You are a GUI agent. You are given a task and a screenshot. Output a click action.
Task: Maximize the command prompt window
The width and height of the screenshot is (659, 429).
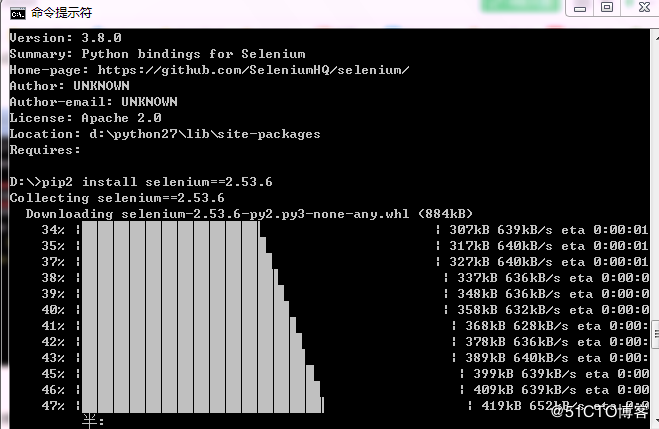pyautogui.click(x=607, y=8)
